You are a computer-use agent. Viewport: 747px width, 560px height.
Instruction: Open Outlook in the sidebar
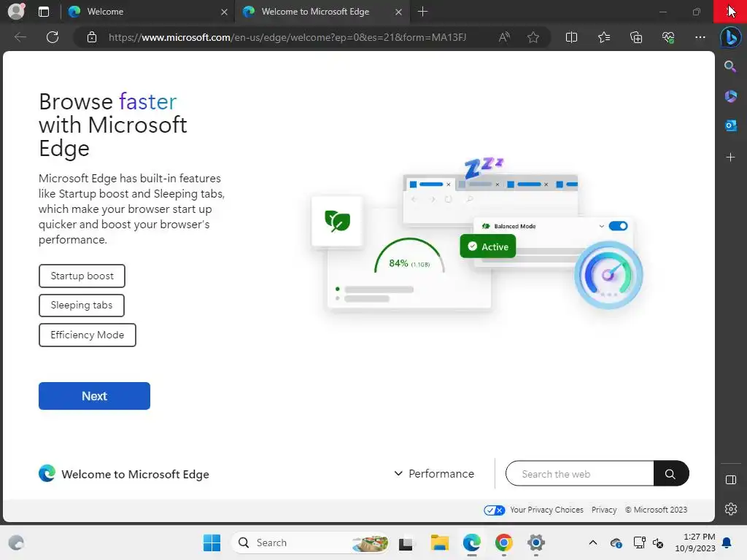pyautogui.click(x=730, y=125)
